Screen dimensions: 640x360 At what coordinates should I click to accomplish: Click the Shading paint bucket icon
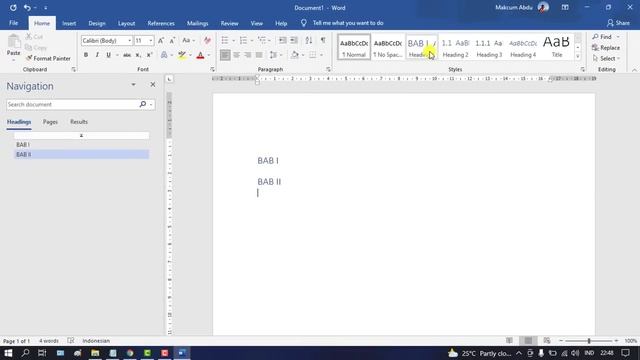295,55
